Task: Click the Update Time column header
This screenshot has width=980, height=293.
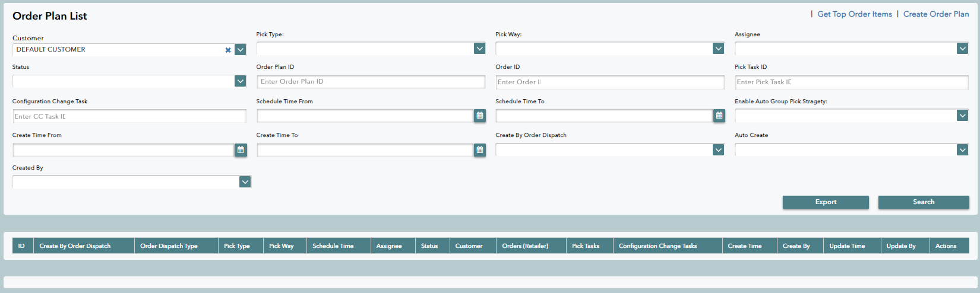Action: [852, 246]
